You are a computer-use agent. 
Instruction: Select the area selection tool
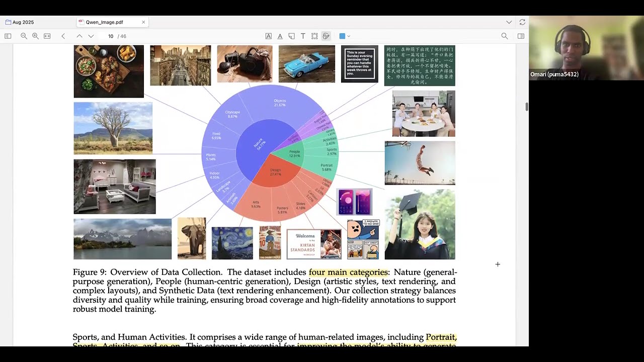click(314, 36)
